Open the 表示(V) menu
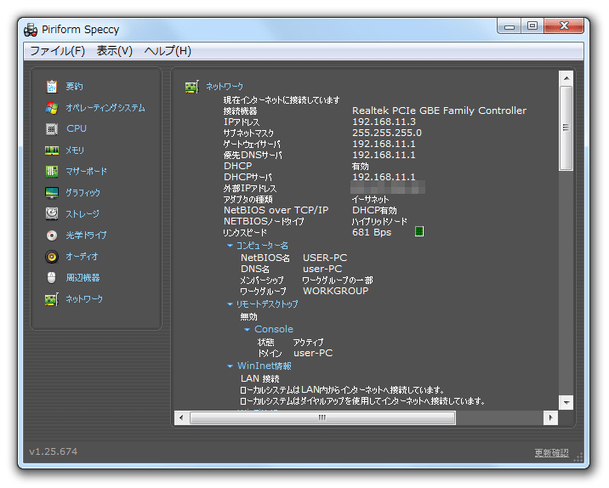The width and height of the screenshot is (609, 488). click(x=115, y=51)
